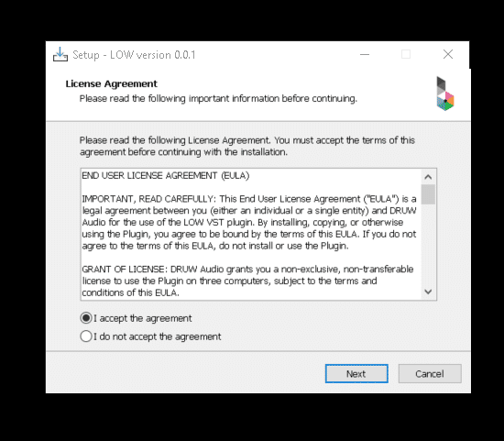504x441 pixels.
Task: Click the license scroll down arrow
Action: [x=428, y=292]
